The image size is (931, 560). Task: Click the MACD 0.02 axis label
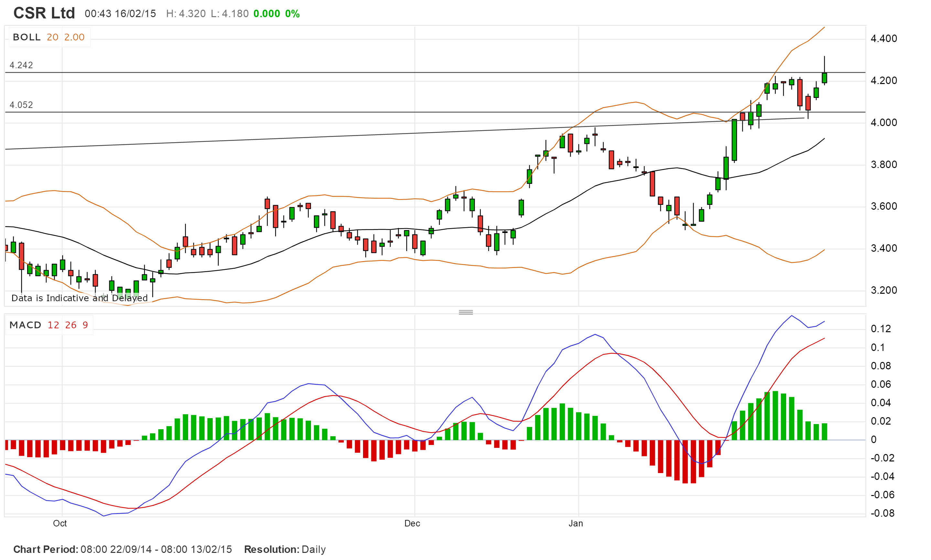881,421
